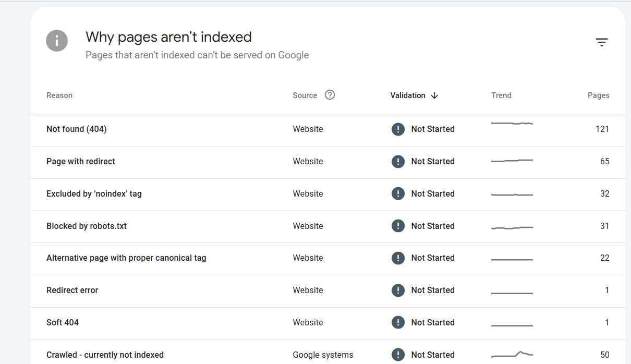Click trend sparkline for Soft 404
The height and width of the screenshot is (364, 631).
512,325
